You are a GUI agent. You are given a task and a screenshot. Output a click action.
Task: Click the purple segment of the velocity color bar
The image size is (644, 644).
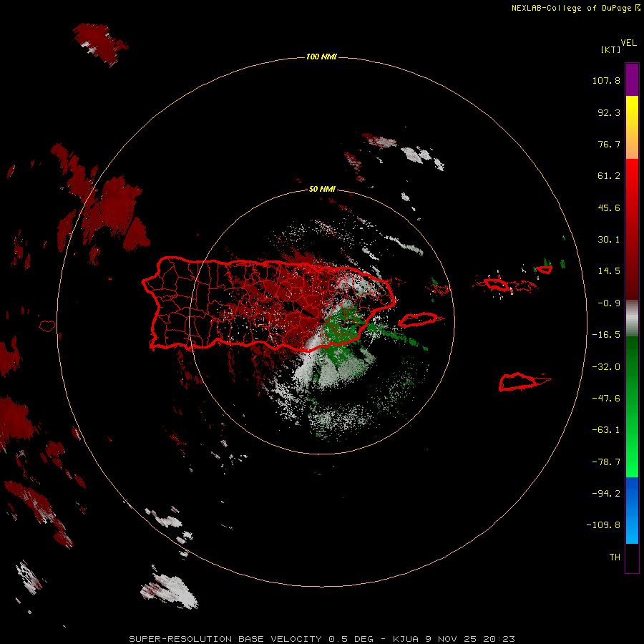[632, 79]
